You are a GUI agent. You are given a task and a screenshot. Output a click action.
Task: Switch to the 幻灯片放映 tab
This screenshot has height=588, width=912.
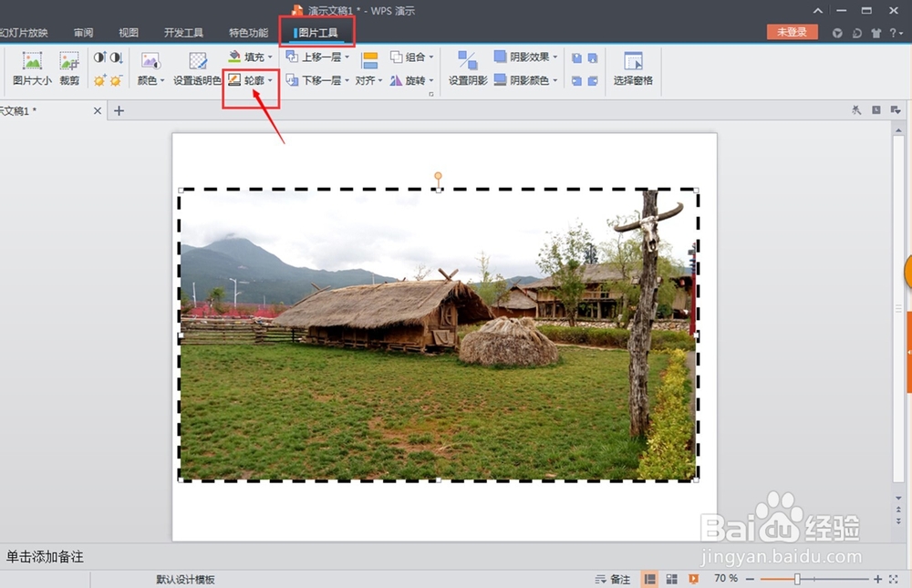[x=24, y=33]
